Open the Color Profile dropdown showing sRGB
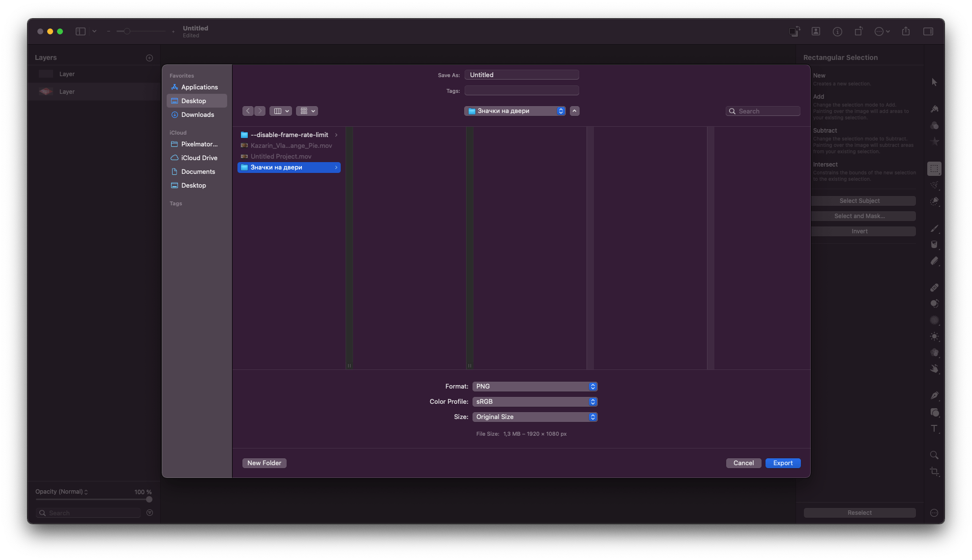Screen dimensions: 972x560 point(534,401)
